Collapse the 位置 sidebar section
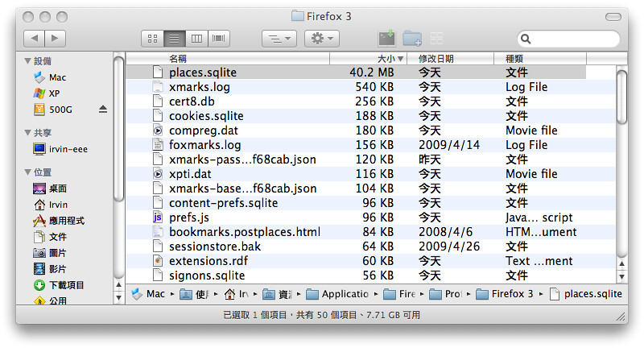This screenshot has height=348, width=644. click(x=27, y=172)
